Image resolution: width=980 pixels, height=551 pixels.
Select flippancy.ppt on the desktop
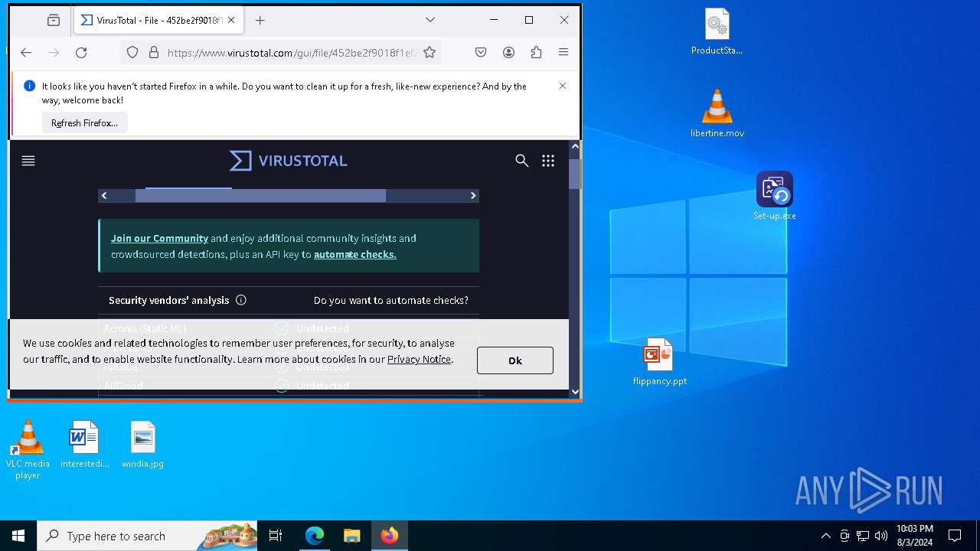click(659, 361)
